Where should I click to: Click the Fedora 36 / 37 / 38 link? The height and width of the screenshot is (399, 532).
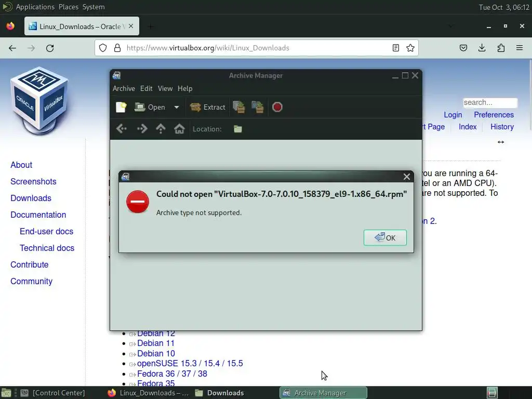point(172,374)
